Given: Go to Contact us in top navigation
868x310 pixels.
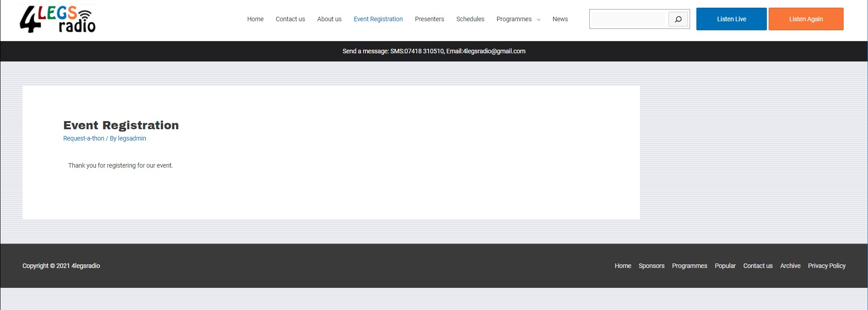Looking at the screenshot, I should [290, 19].
